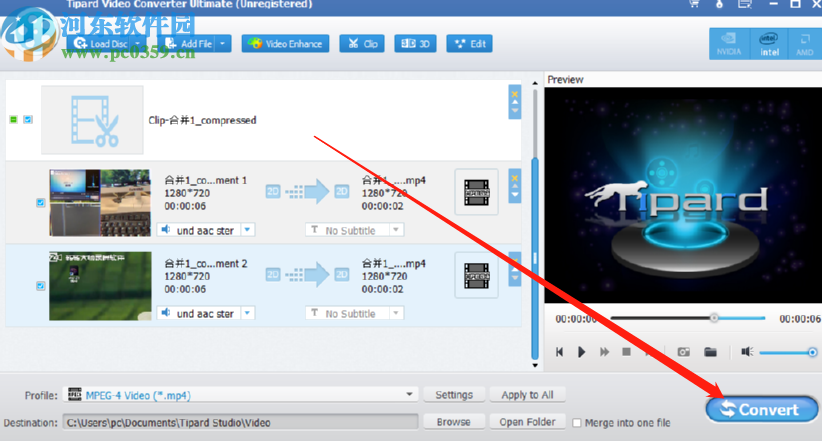The width and height of the screenshot is (822, 441).
Task: Collapse the Clip-合并1_compressed group with the green toggle
Action: point(14,120)
